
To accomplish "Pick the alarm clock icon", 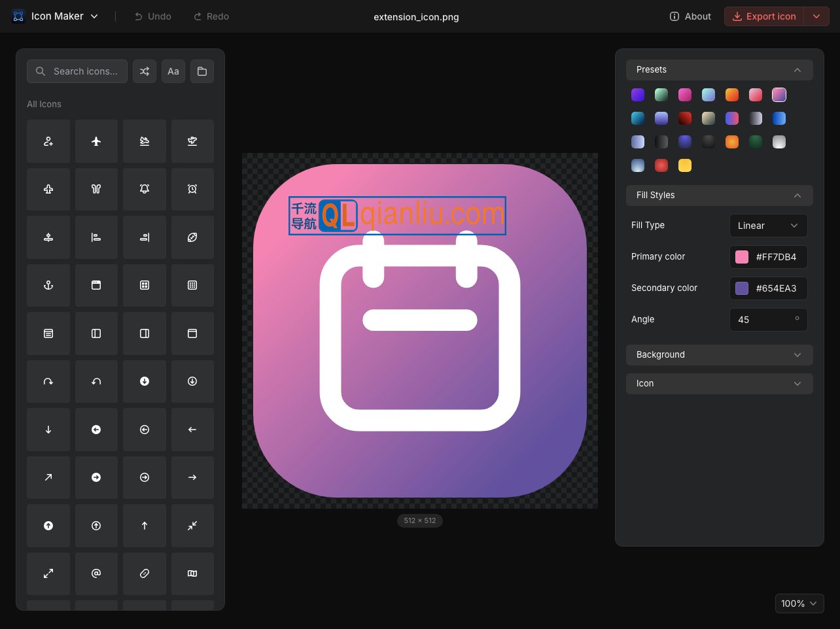I will [x=192, y=189].
